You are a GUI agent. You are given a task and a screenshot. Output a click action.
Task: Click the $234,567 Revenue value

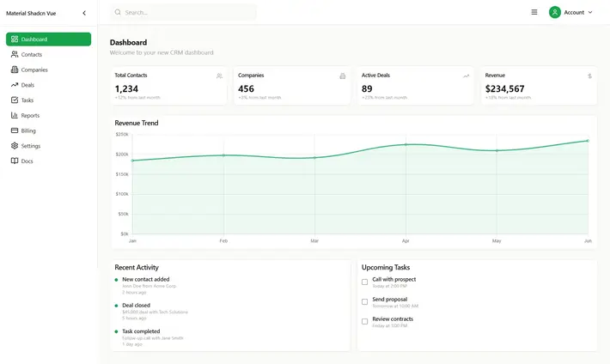click(504, 88)
